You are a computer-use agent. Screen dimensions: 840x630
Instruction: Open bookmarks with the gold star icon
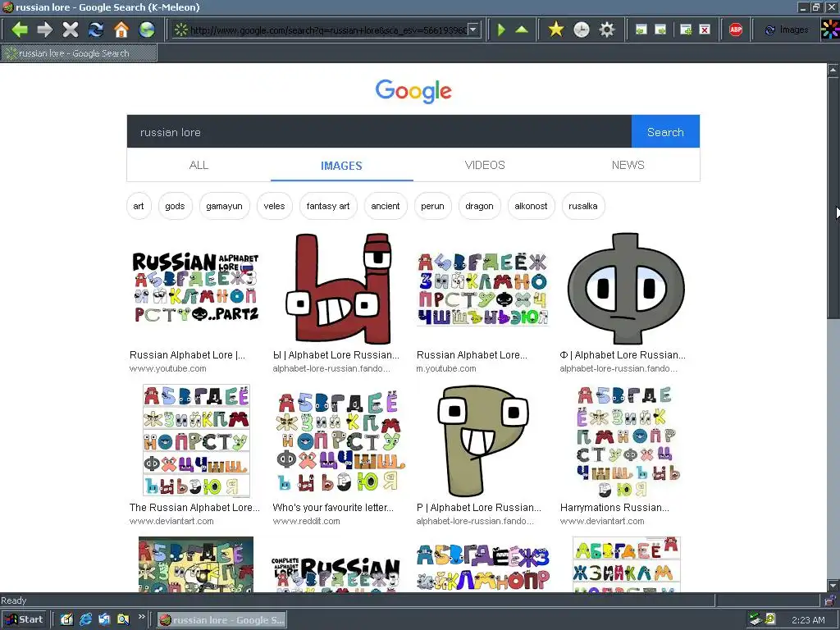tap(556, 30)
